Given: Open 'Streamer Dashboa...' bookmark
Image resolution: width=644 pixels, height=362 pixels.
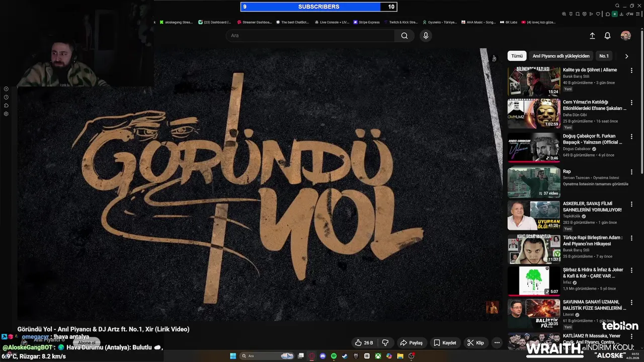Looking at the screenshot, I should pos(254,22).
